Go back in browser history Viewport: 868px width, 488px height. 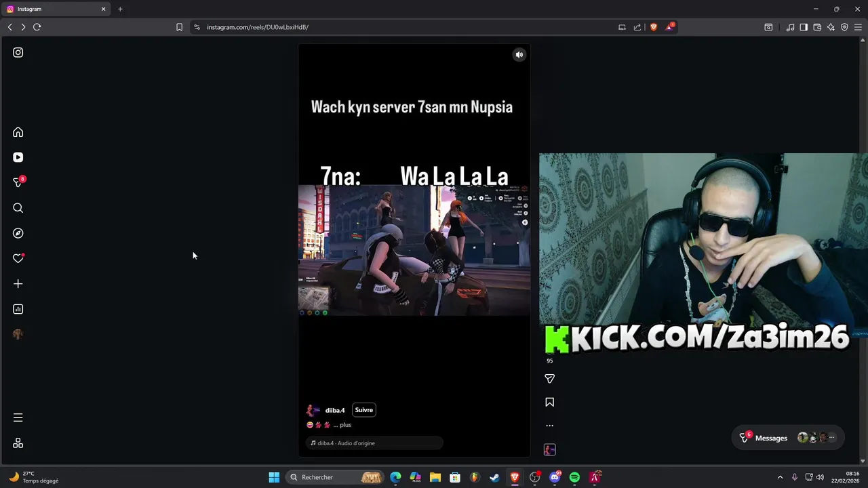click(10, 27)
